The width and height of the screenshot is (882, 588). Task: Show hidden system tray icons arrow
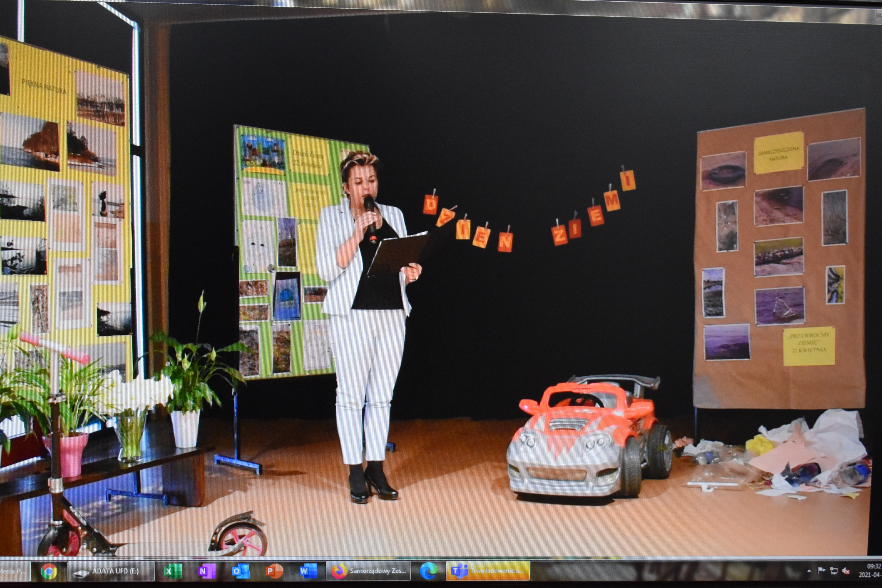809,571
